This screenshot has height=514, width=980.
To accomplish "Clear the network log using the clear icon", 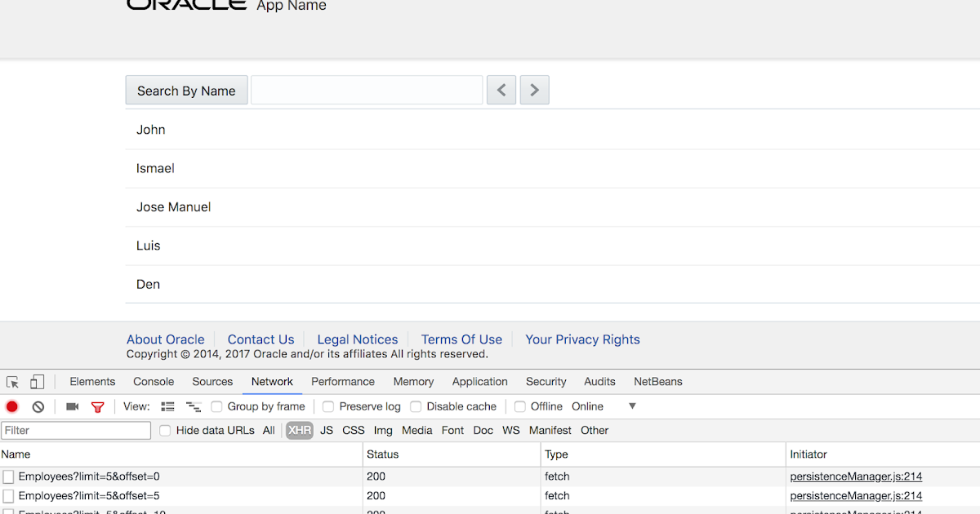I will [x=38, y=405].
